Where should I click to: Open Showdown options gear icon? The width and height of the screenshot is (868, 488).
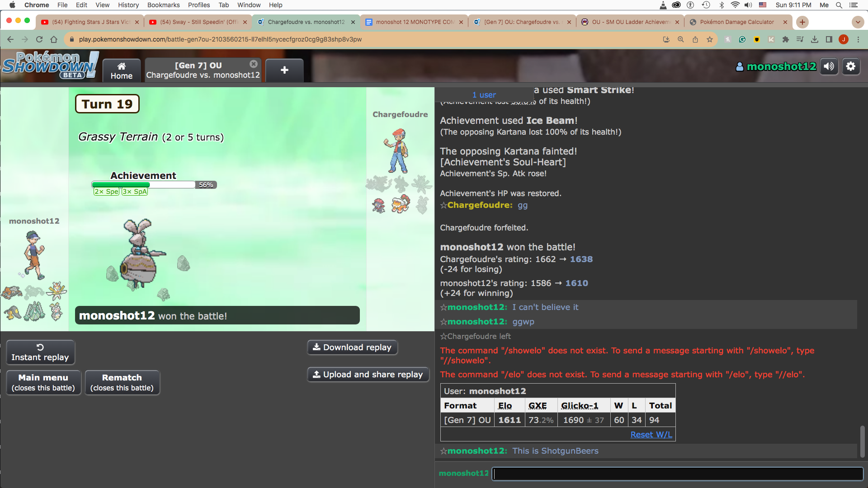[x=850, y=66]
